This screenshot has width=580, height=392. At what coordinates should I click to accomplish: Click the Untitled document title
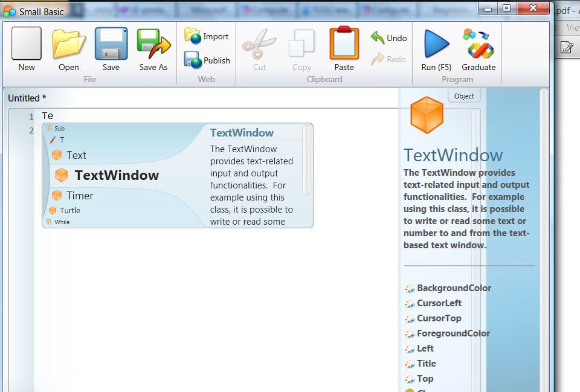[27, 98]
